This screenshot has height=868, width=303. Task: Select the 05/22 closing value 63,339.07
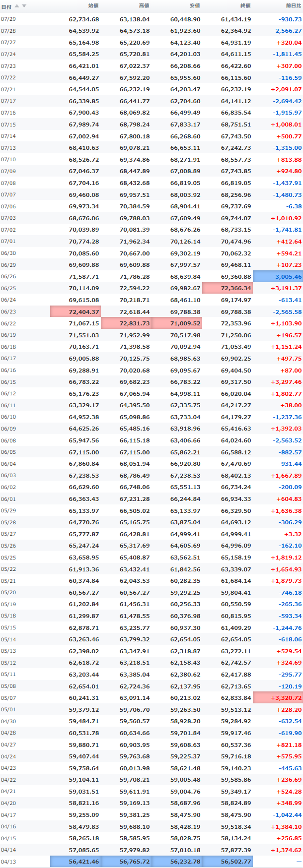click(x=236, y=569)
